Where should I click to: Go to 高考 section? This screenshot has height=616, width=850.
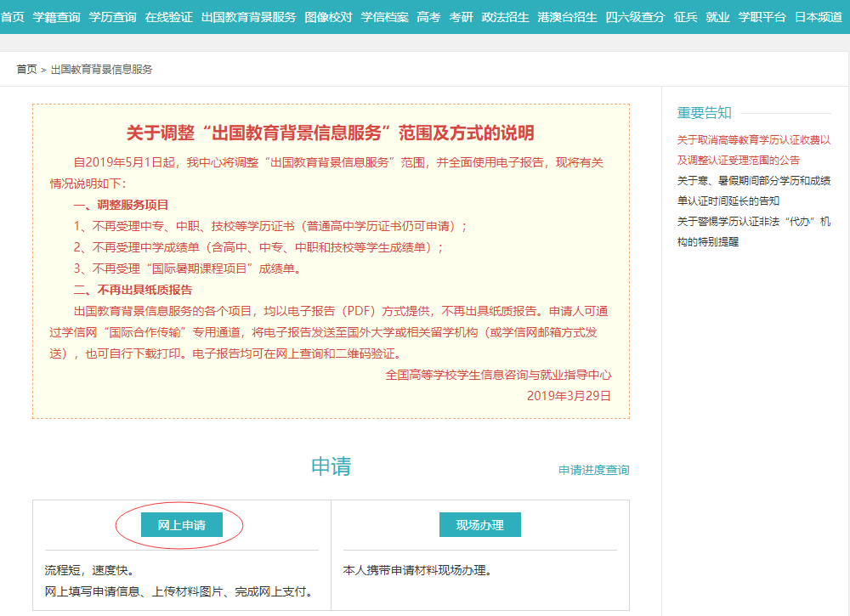click(428, 17)
